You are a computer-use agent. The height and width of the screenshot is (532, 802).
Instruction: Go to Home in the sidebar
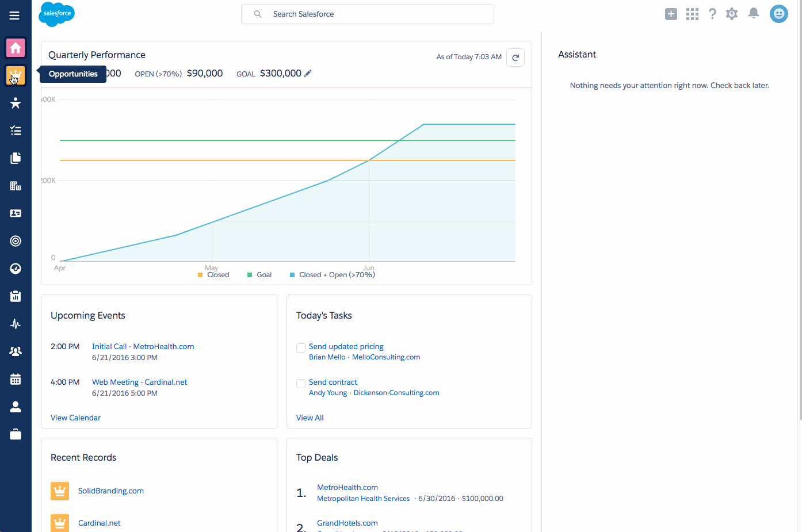[x=16, y=48]
